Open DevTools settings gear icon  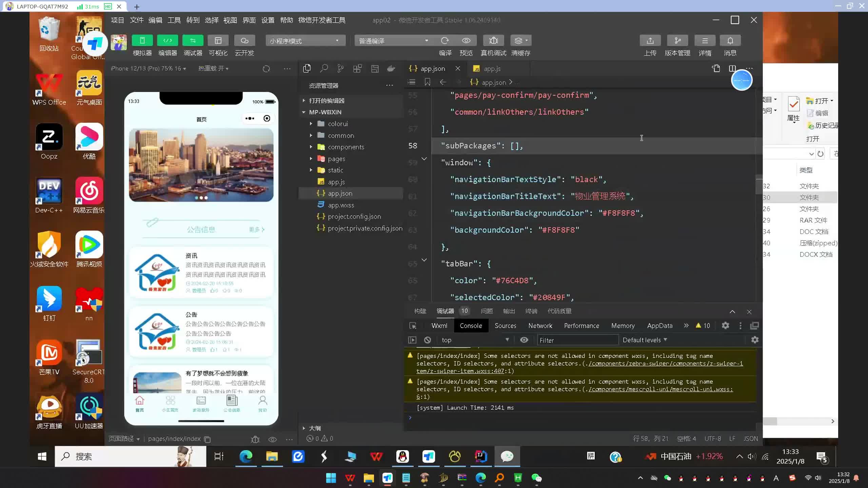click(725, 326)
